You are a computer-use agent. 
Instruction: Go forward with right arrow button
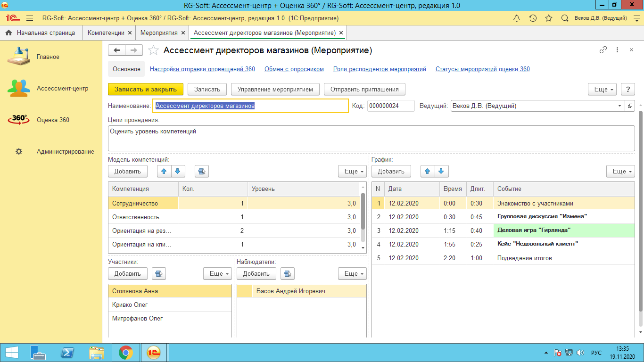134,50
